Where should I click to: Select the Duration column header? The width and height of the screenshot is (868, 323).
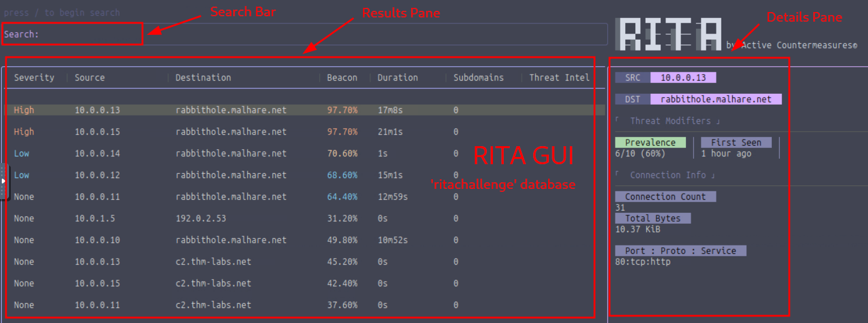397,78
